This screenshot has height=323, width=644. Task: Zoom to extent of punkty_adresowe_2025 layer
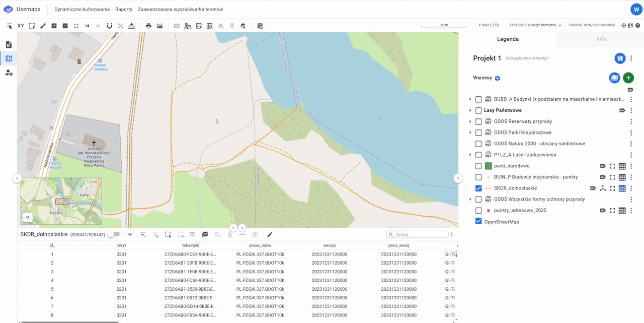[612, 211]
